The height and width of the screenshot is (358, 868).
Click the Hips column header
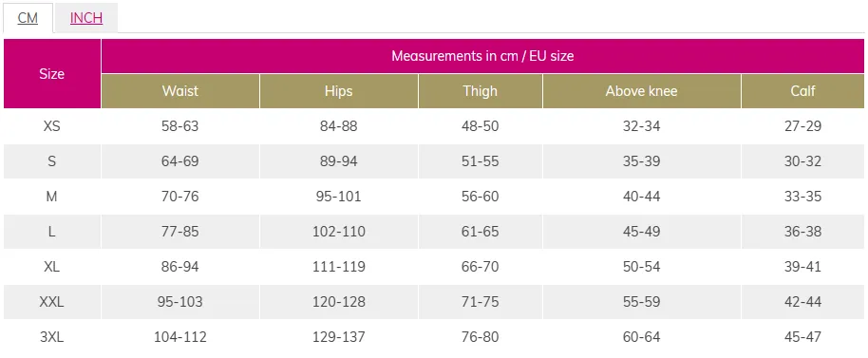(x=339, y=91)
